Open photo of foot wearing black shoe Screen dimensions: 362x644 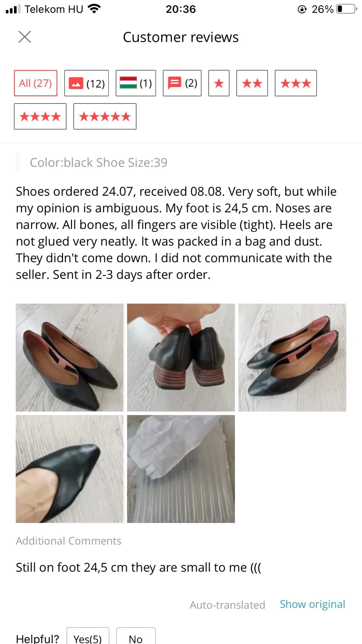pos(70,469)
